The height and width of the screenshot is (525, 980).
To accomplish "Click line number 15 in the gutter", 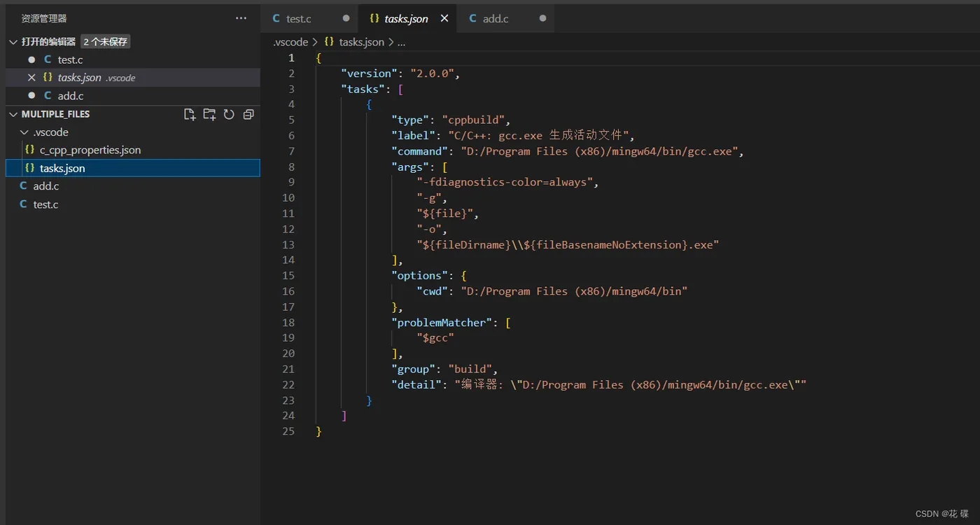I will (288, 276).
